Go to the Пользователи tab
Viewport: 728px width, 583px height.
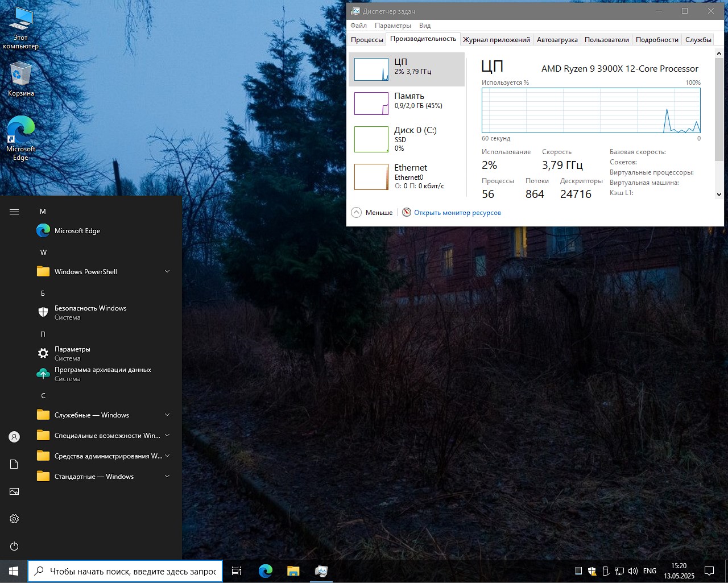(x=607, y=40)
